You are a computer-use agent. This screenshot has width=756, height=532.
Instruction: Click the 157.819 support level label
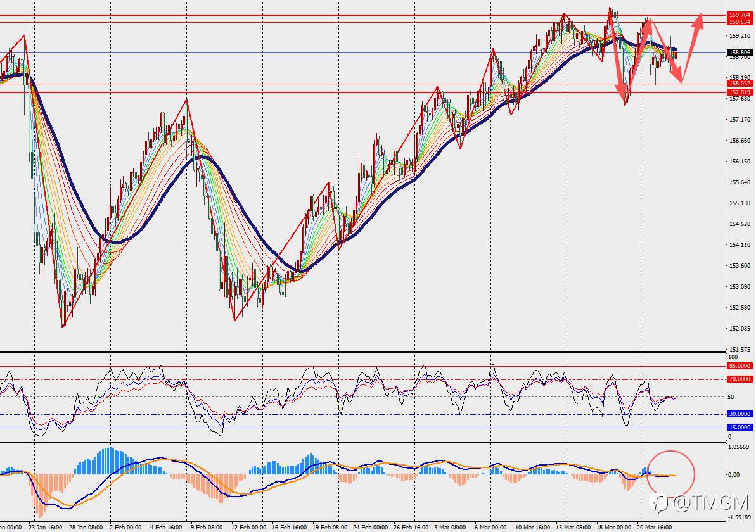click(740, 92)
